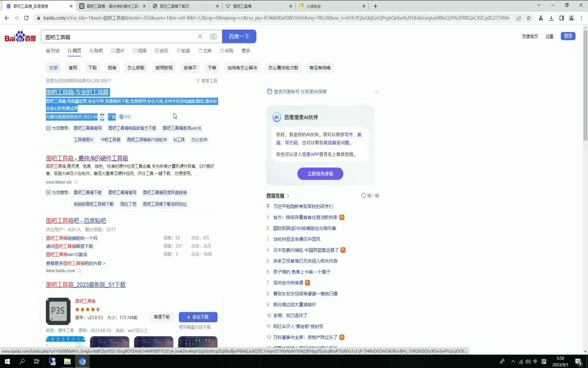
Task: Click 百度首页 in header
Action: click(x=530, y=36)
